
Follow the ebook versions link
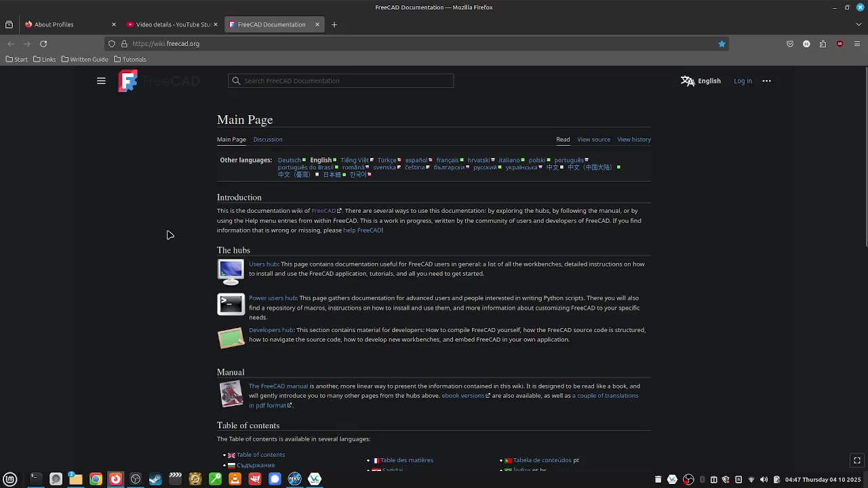[463, 395]
